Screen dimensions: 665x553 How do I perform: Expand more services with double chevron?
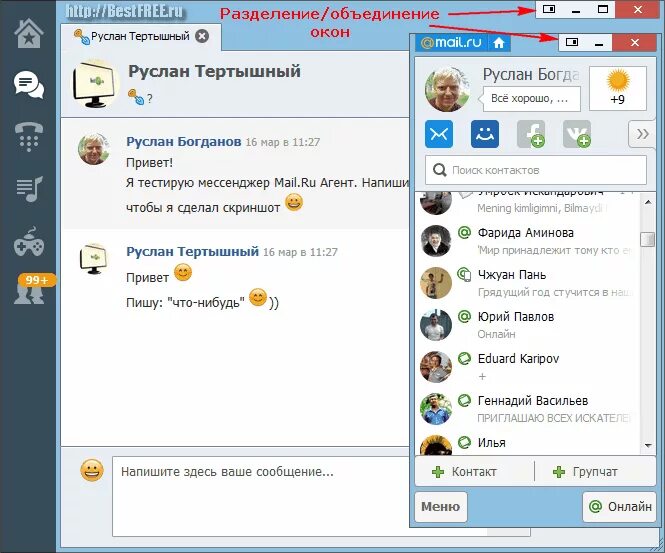click(642, 134)
